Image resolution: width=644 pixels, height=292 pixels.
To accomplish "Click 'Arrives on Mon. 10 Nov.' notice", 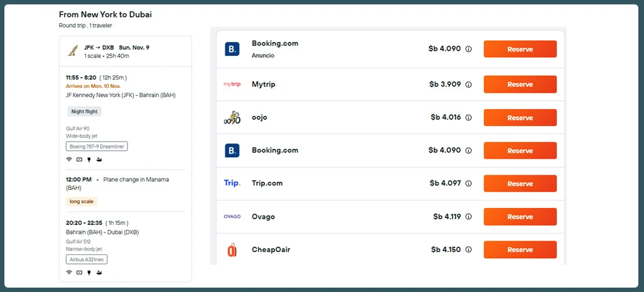I will (x=93, y=86).
